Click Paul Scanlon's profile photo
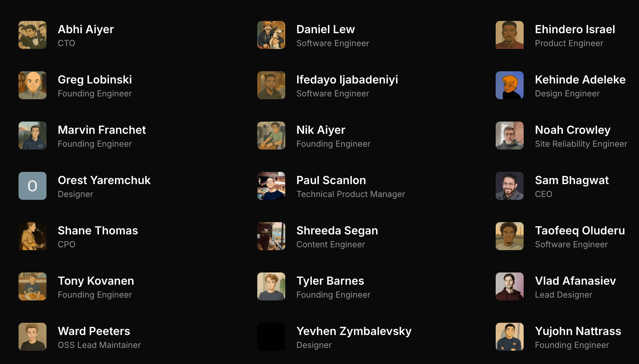The height and width of the screenshot is (364, 639). (x=271, y=186)
